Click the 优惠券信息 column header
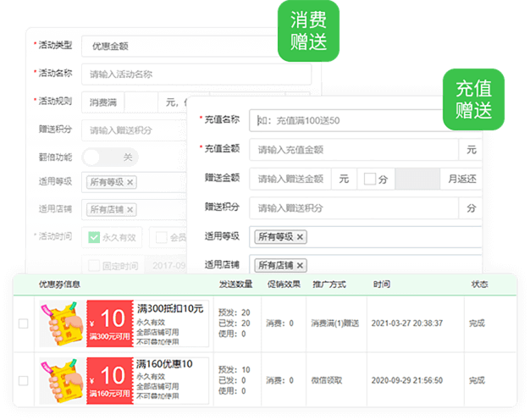The image size is (530, 420). coord(59,285)
